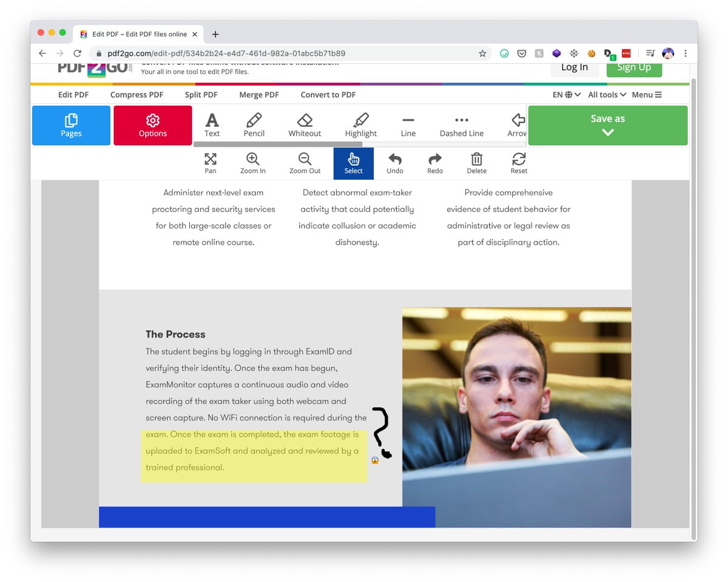
Task: Zoom In on the PDF
Action: 253,163
